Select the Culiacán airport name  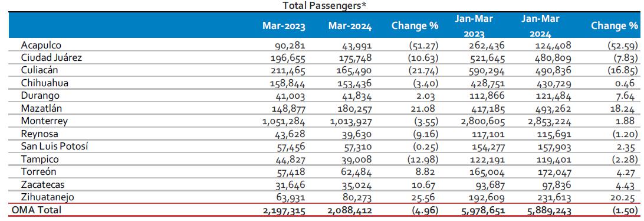click(x=39, y=70)
